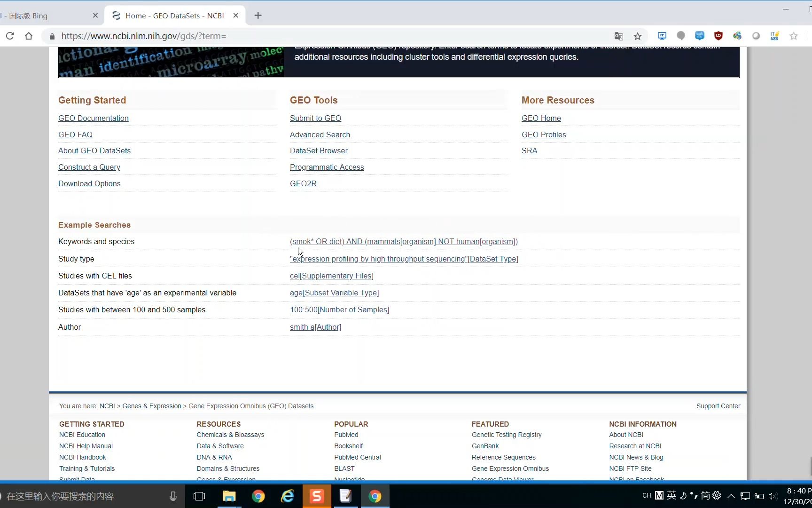Open the gray star extension icon
812x508 pixels.
tap(794, 36)
